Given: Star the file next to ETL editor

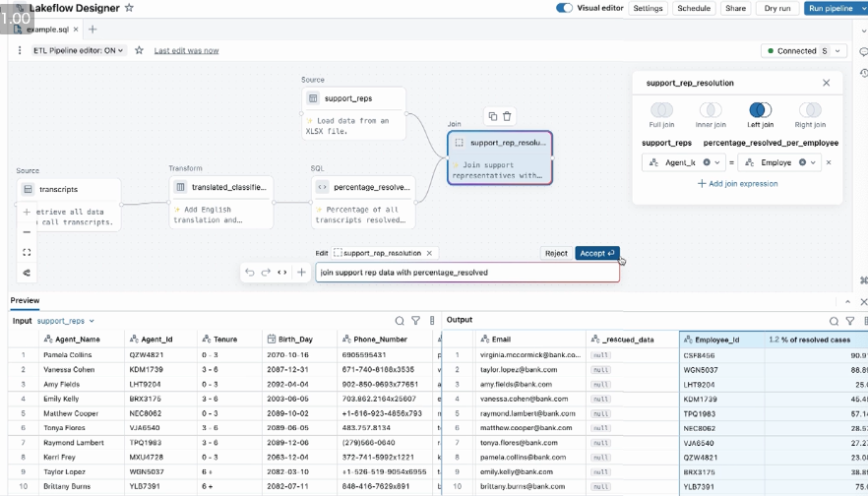Looking at the screenshot, I should 139,50.
